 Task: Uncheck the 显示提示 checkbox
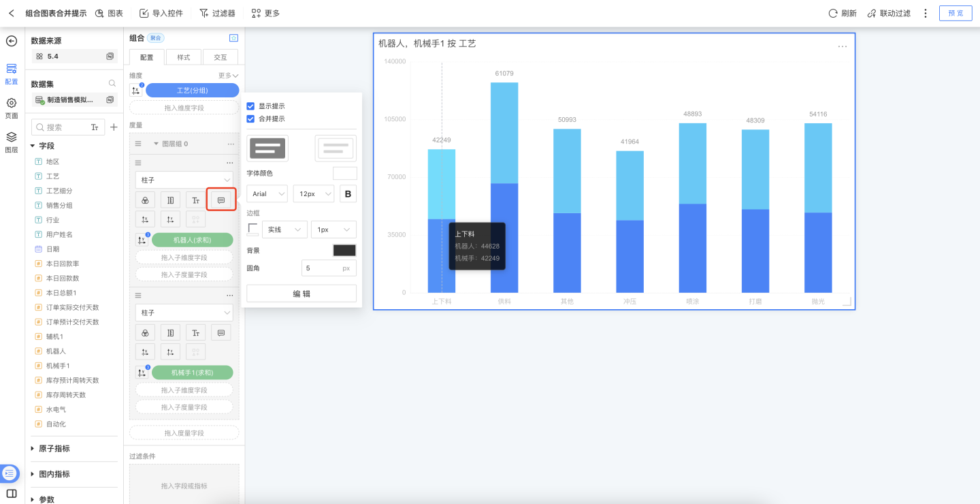(x=250, y=106)
